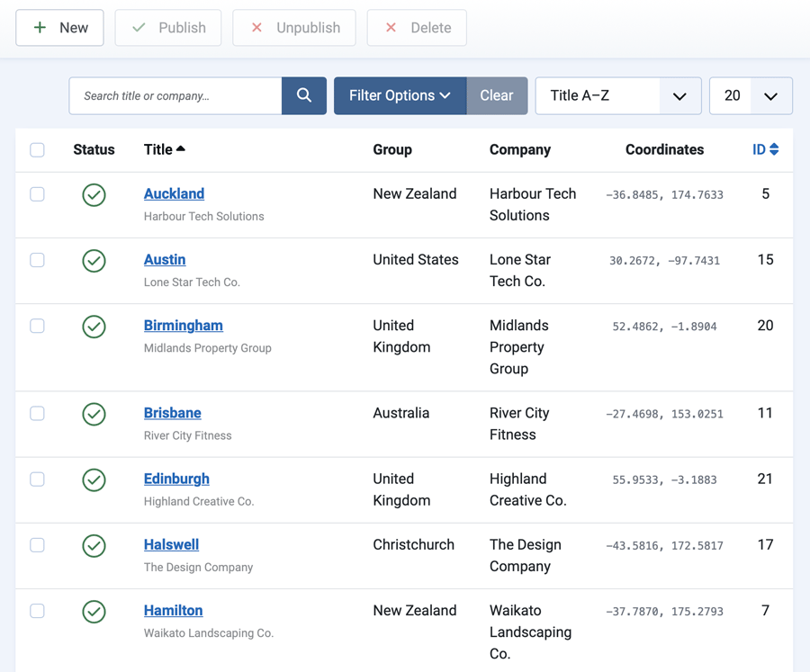
Task: Clear the applied filters
Action: tap(497, 95)
